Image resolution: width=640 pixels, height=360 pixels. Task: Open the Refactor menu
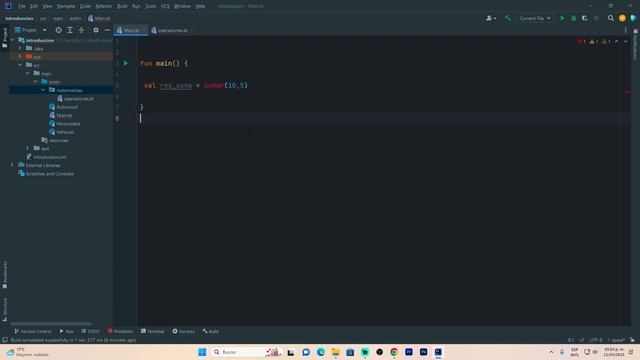(104, 6)
